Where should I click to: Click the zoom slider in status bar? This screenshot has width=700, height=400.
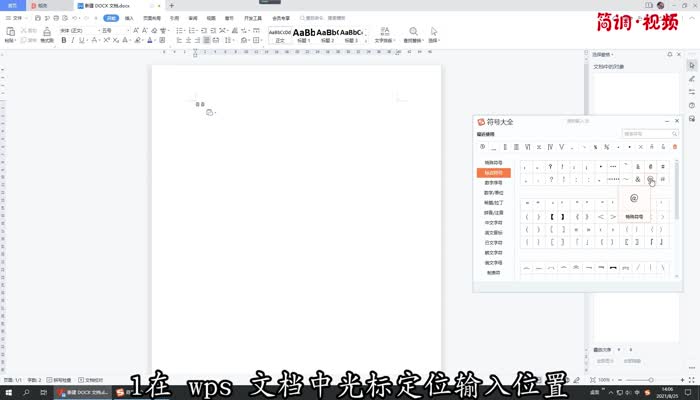(640, 381)
